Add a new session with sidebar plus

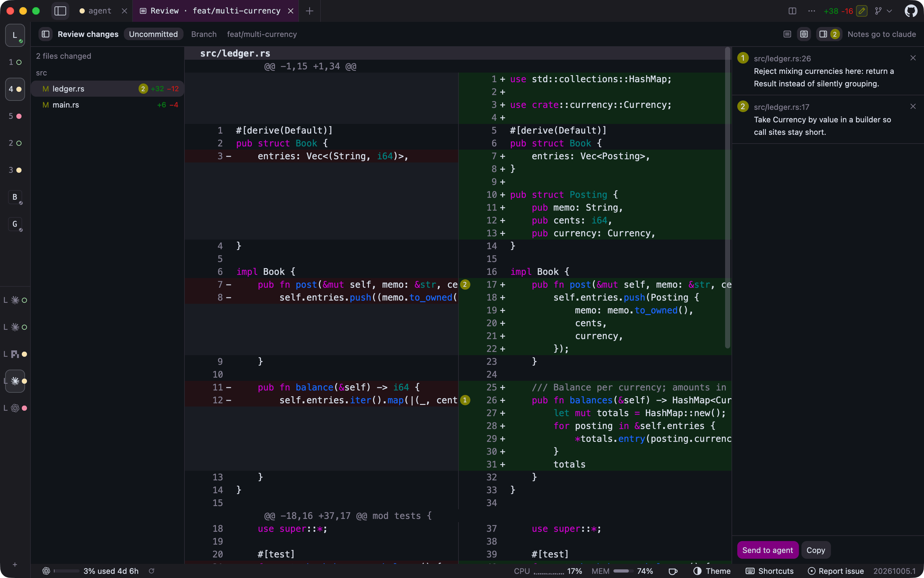(15, 565)
